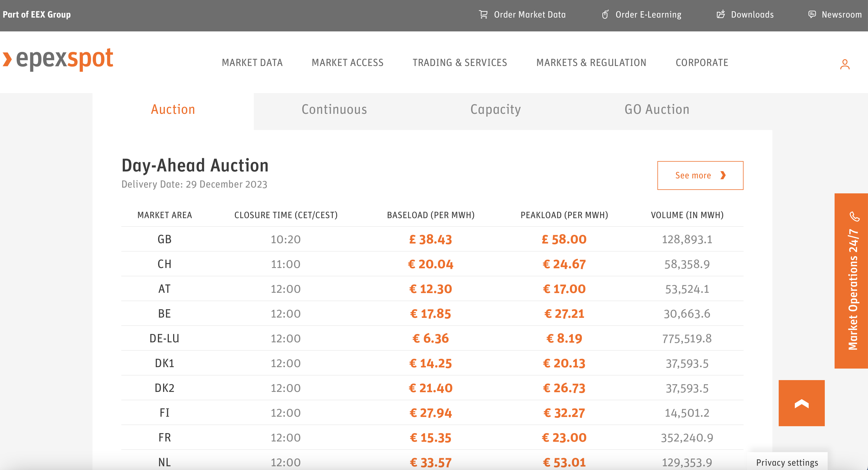Click GB peakload price £ 58.00
Screen dimensions: 868x470
pos(564,239)
